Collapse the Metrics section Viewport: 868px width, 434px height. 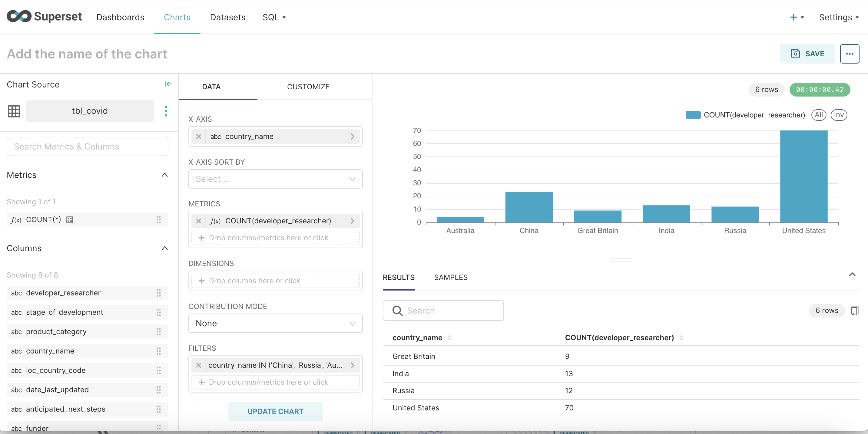coord(165,175)
